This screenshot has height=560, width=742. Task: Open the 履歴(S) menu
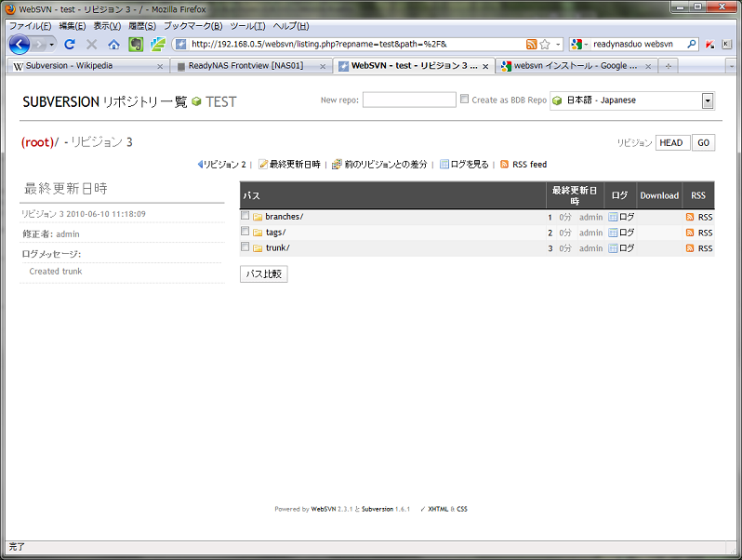click(142, 26)
